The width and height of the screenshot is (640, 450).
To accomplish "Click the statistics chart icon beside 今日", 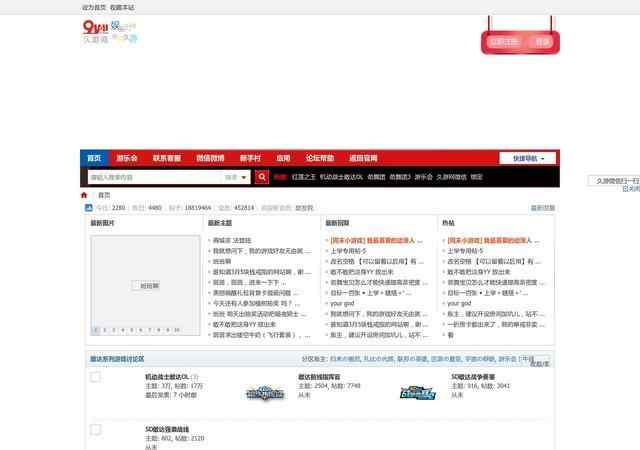I will coord(88,208).
